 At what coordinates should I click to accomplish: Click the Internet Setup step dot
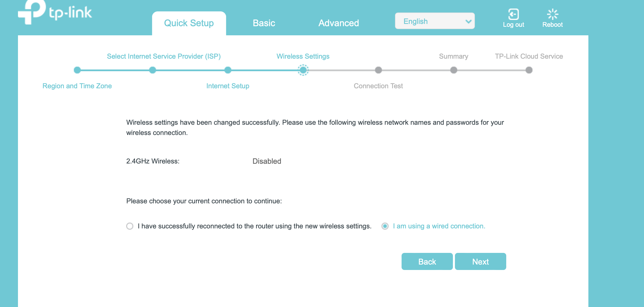tap(228, 70)
